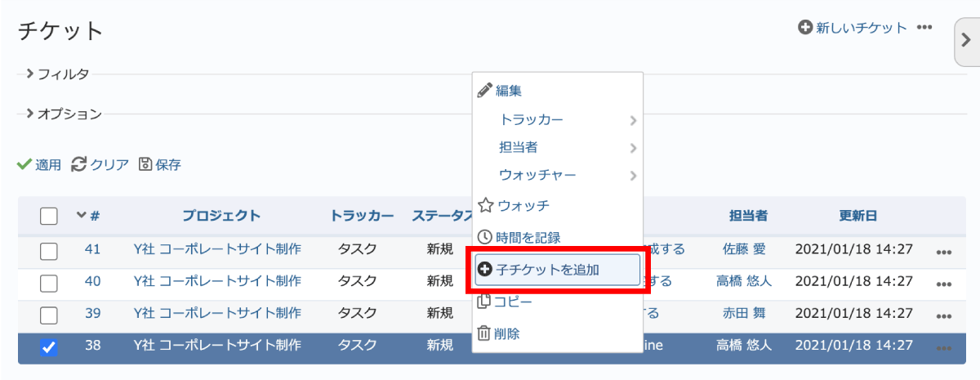This screenshot has height=380, width=980.
Task: Uncheck the selected ticket 38 checkbox
Action: (49, 346)
